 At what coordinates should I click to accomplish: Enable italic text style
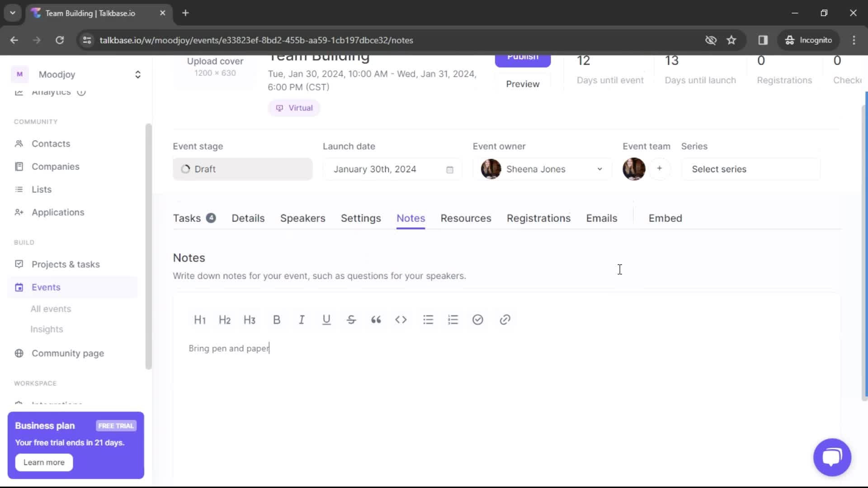(x=302, y=320)
